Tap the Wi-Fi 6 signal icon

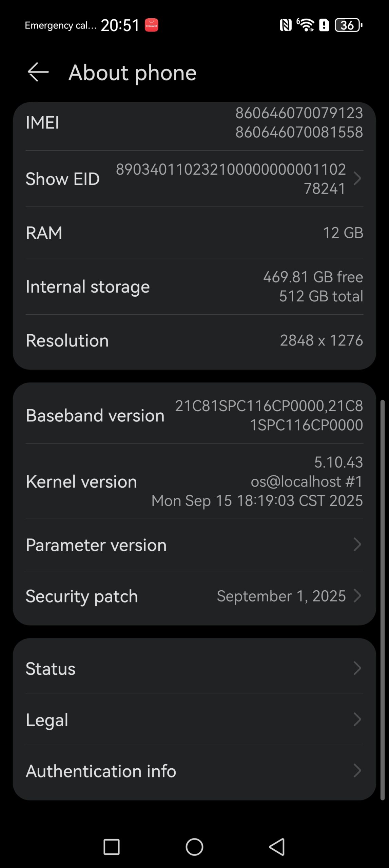coord(306,25)
